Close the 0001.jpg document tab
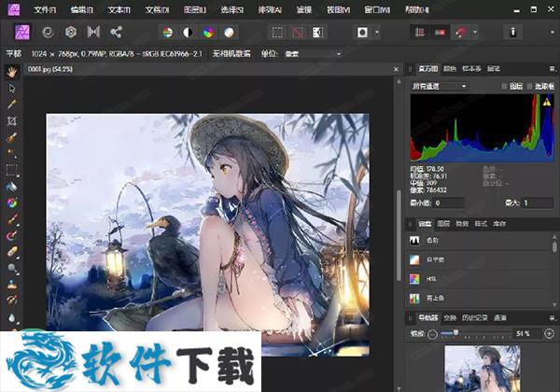This screenshot has width=560, height=392. [x=396, y=69]
